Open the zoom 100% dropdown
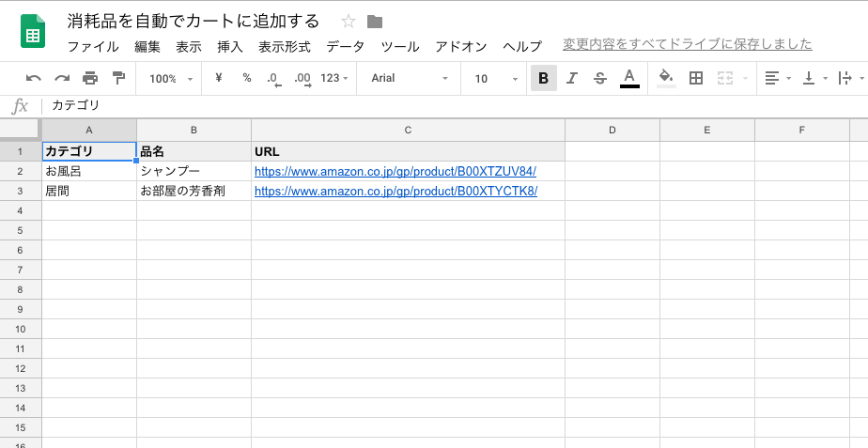This screenshot has height=448, width=868. coord(171,79)
